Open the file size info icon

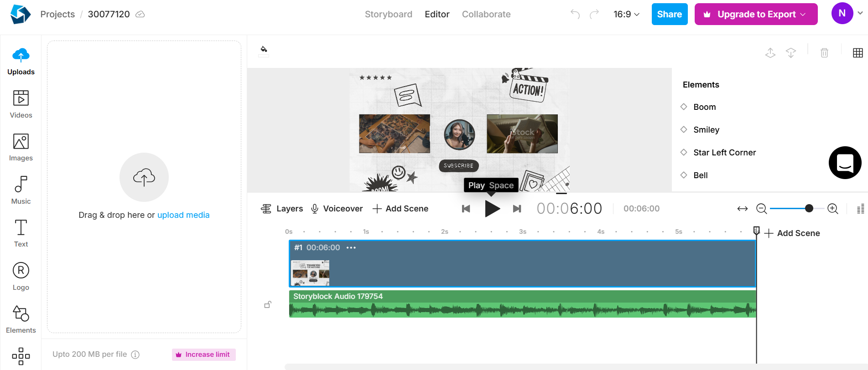coord(135,355)
